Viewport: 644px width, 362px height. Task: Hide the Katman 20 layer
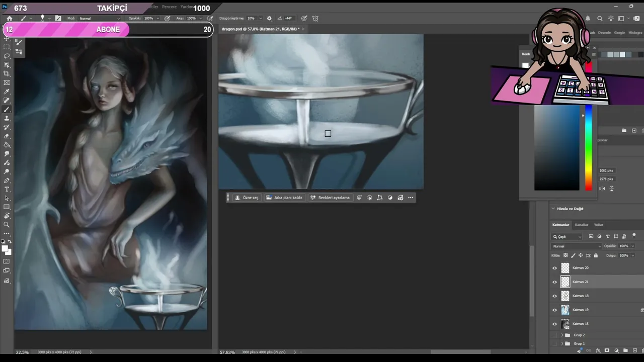point(555,268)
